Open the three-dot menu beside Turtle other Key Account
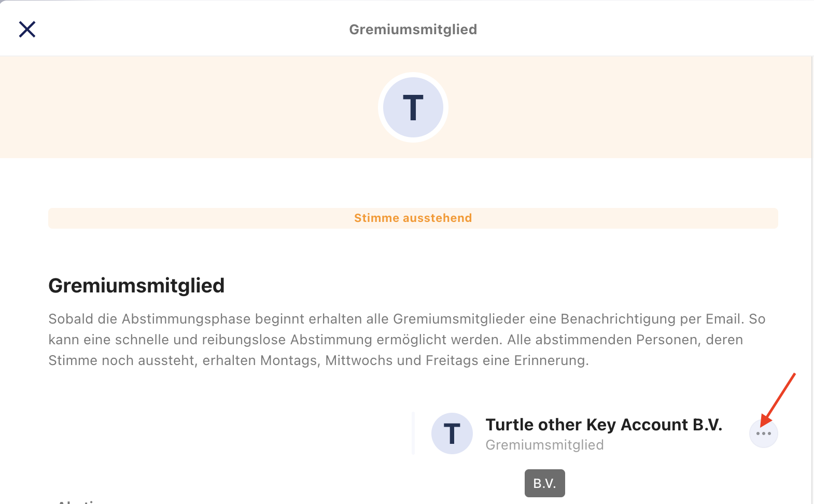 pos(763,433)
